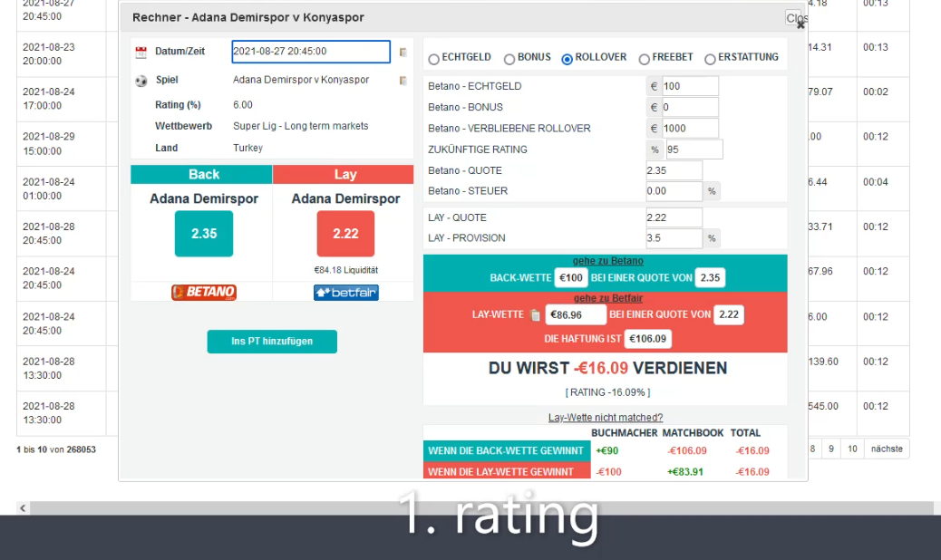Edit the Betano QUOTE field
The height and width of the screenshot is (560, 941).
674,170
